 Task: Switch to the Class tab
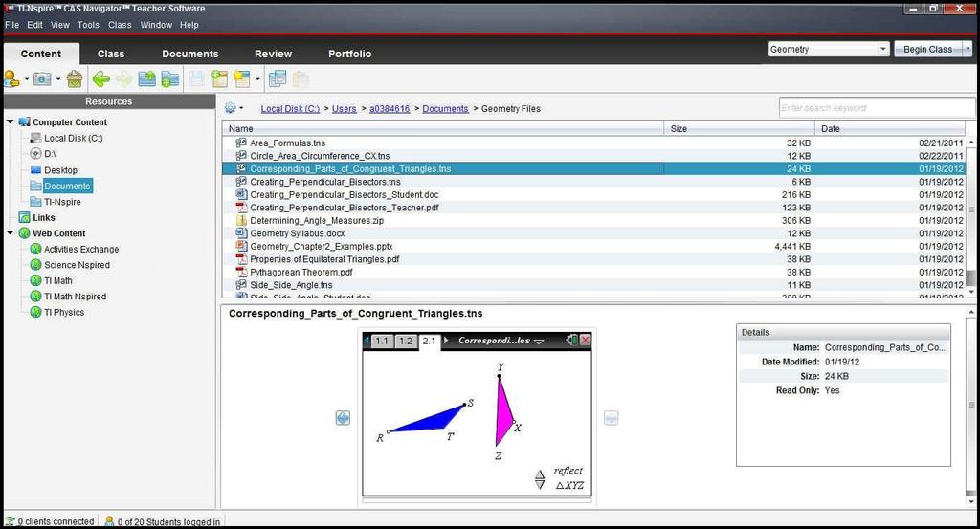[x=111, y=54]
